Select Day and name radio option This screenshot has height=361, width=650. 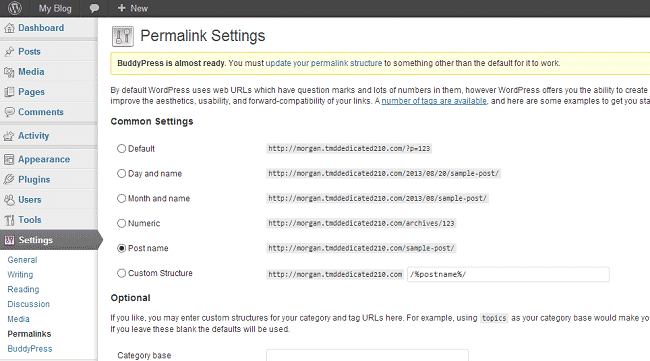click(121, 173)
